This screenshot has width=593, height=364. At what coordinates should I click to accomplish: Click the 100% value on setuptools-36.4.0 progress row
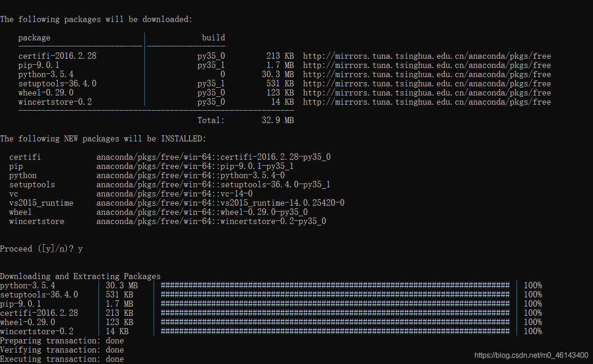click(x=533, y=295)
